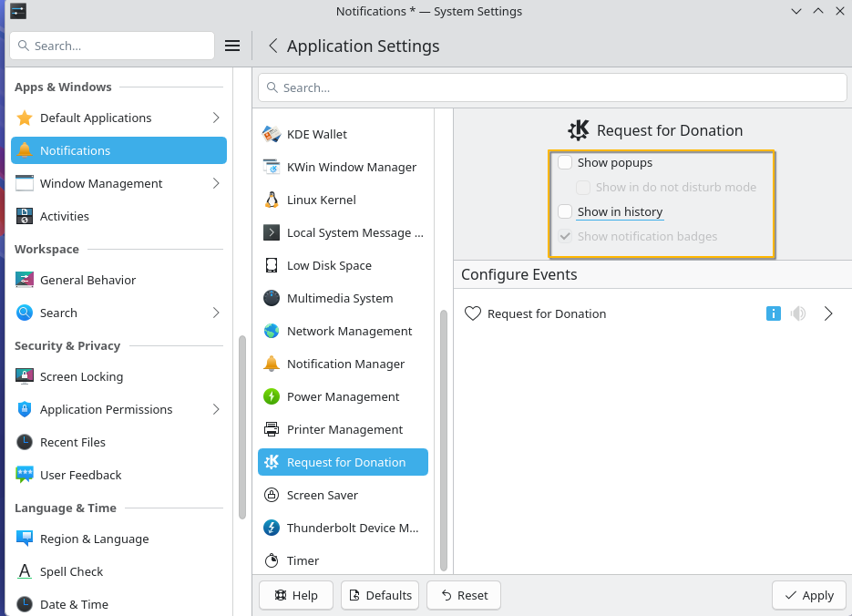Screen dimensions: 852x616
Task: Click the Linux Kernel penguin icon
Action: point(271,200)
